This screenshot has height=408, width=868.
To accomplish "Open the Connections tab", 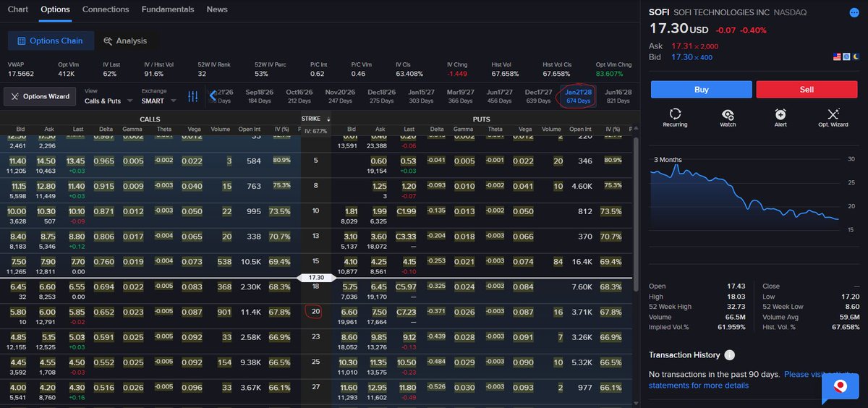I will coord(106,9).
